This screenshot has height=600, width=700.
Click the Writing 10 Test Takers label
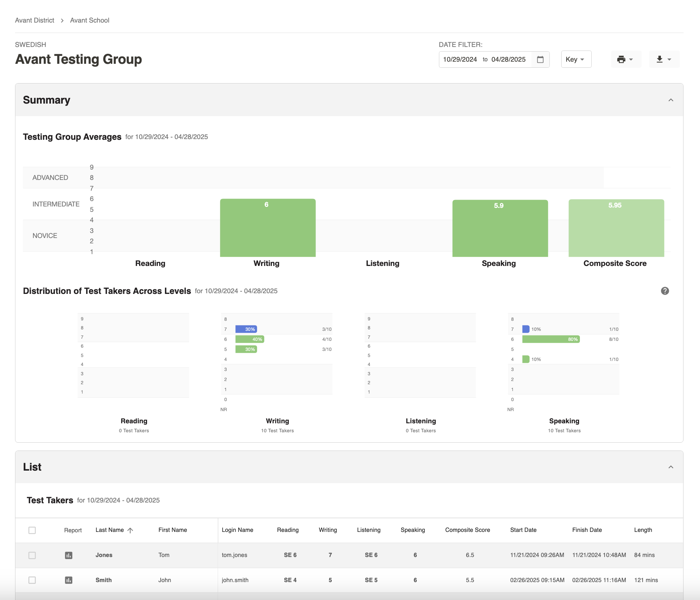click(x=277, y=431)
